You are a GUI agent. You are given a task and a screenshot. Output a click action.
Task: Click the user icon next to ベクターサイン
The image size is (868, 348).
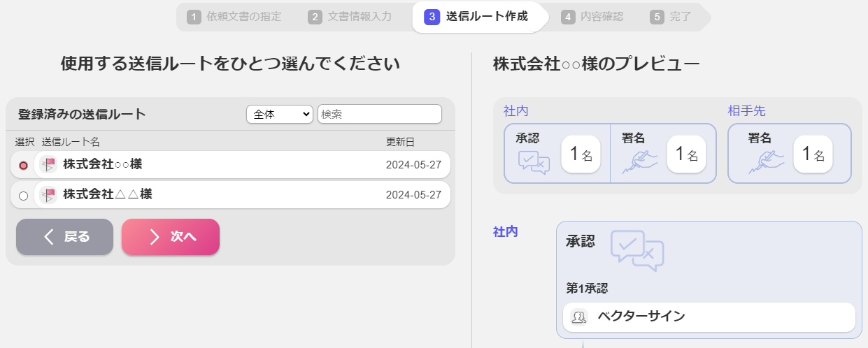click(579, 317)
